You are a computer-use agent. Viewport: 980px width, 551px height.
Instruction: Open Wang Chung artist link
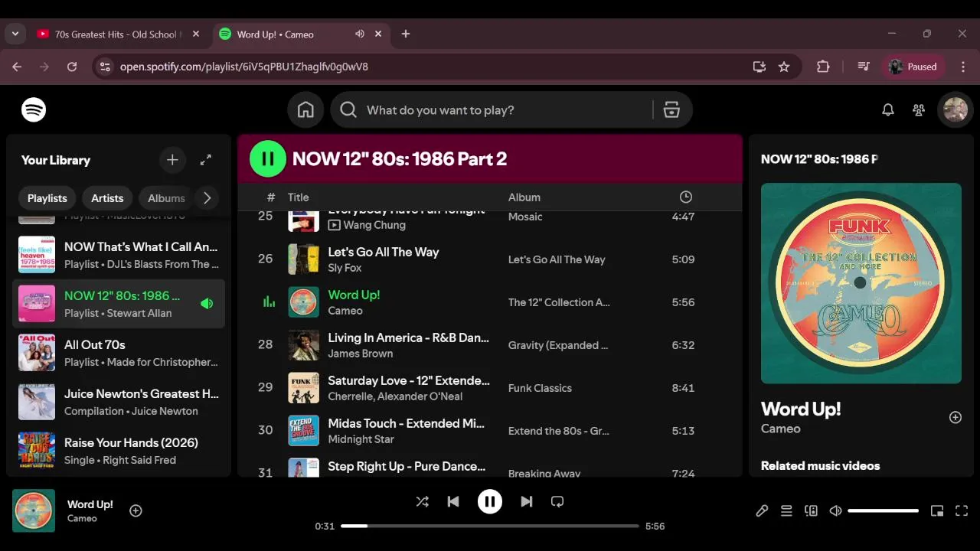pos(374,225)
